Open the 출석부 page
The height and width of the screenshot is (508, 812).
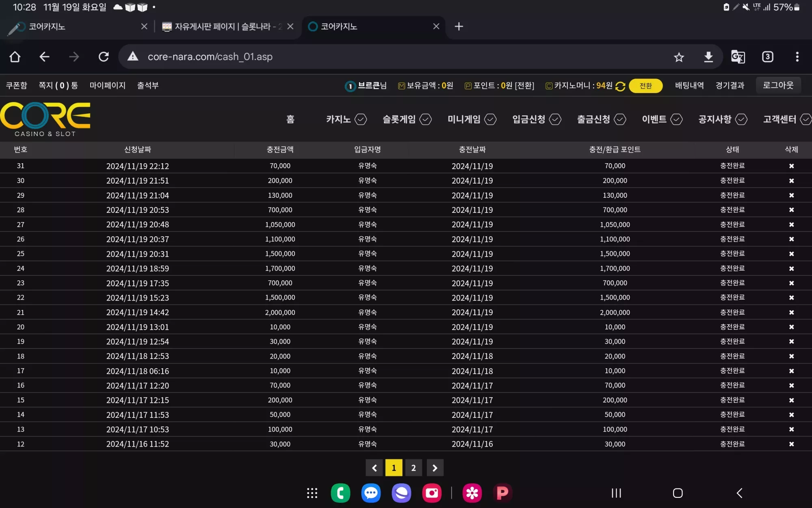click(148, 86)
